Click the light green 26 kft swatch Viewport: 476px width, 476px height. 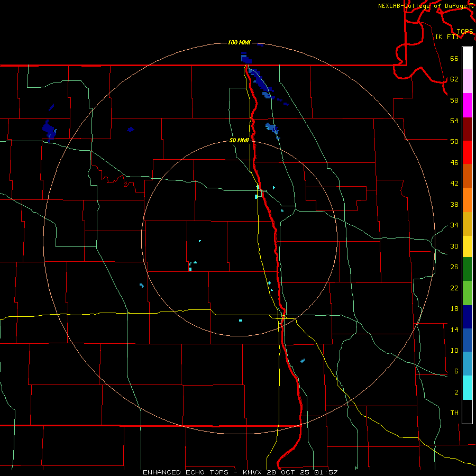[x=467, y=293]
